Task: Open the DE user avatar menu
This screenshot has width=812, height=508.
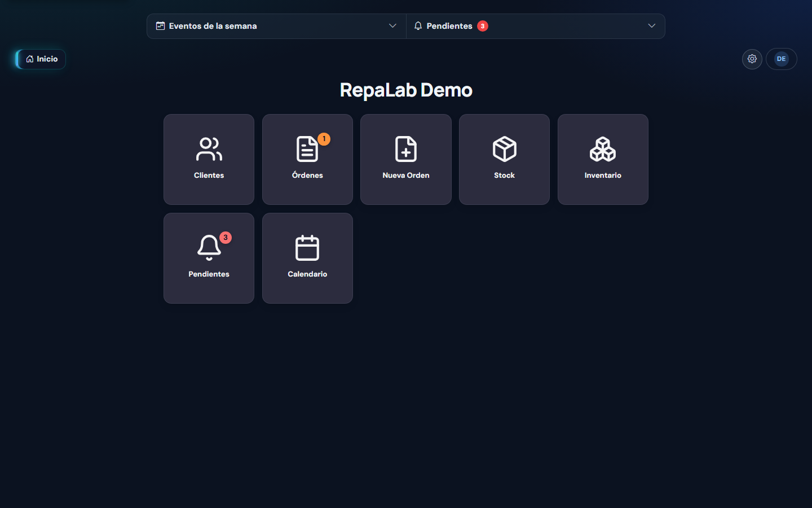Action: pos(781,59)
